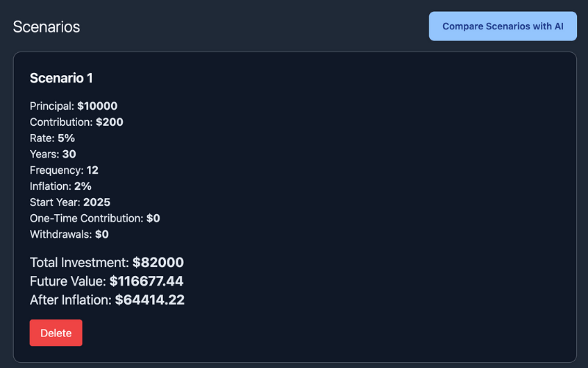Select the Withdrawals $0 line

[69, 235]
